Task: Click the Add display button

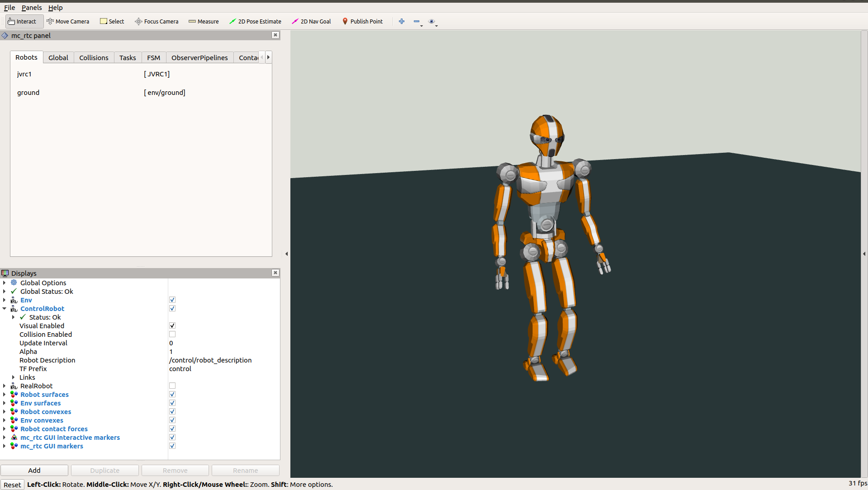Action: (x=34, y=471)
